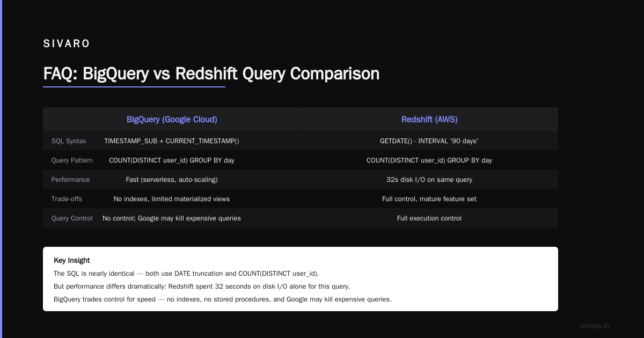Click the Full control, mature feature set cell

429,199
